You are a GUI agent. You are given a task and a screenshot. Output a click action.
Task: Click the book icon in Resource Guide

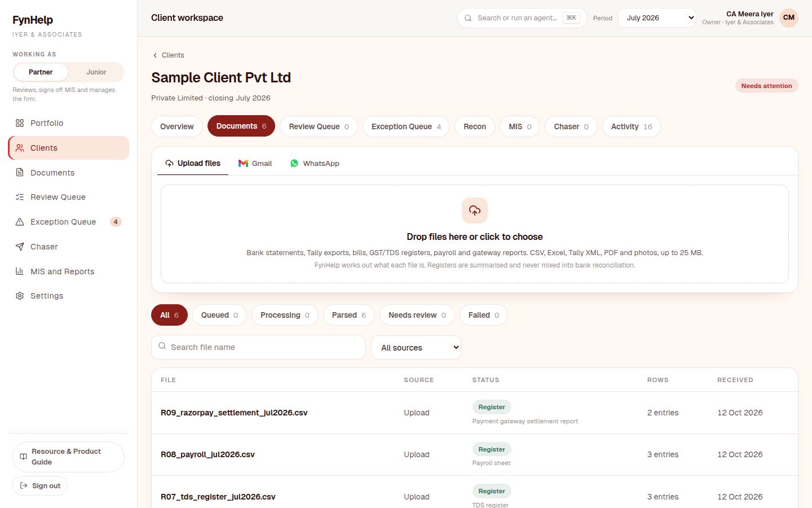tap(23, 457)
